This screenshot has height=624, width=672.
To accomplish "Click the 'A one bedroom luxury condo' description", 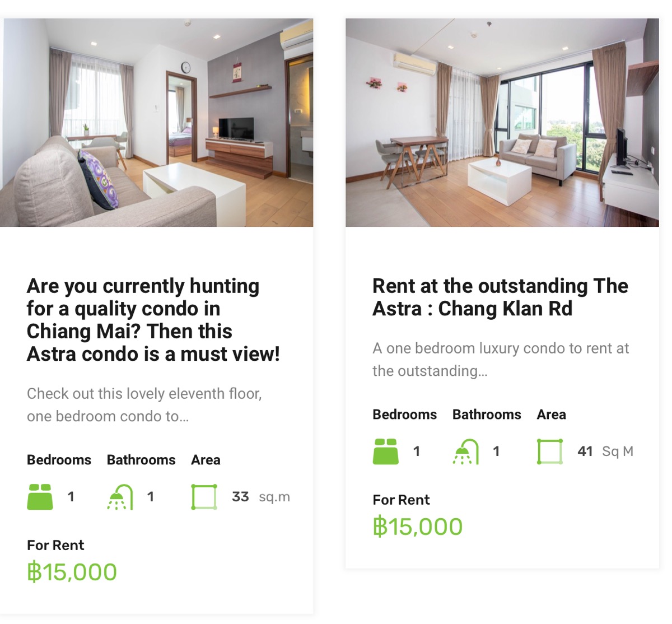I will (501, 360).
